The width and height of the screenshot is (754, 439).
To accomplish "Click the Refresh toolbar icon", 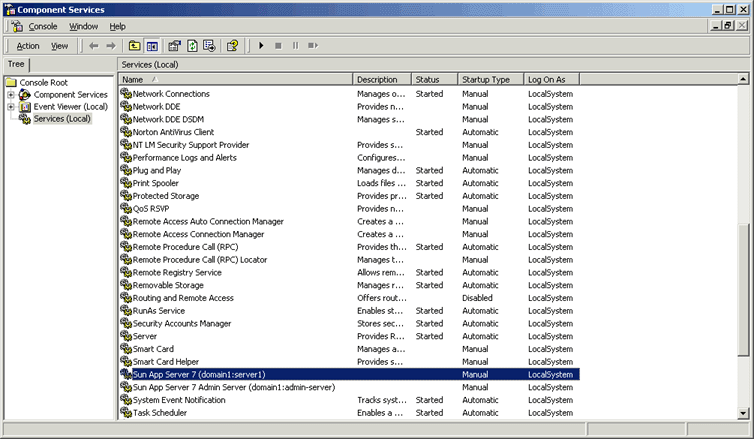I will [x=192, y=46].
